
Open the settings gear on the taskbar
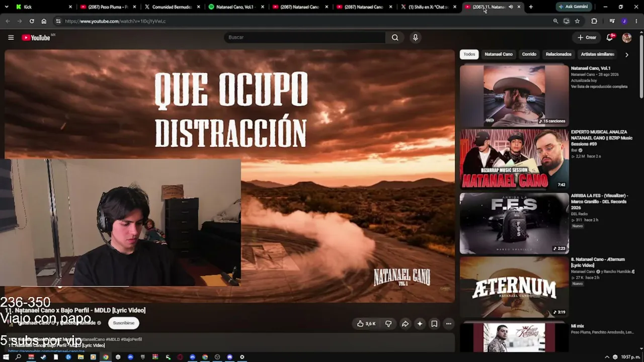pos(242,357)
